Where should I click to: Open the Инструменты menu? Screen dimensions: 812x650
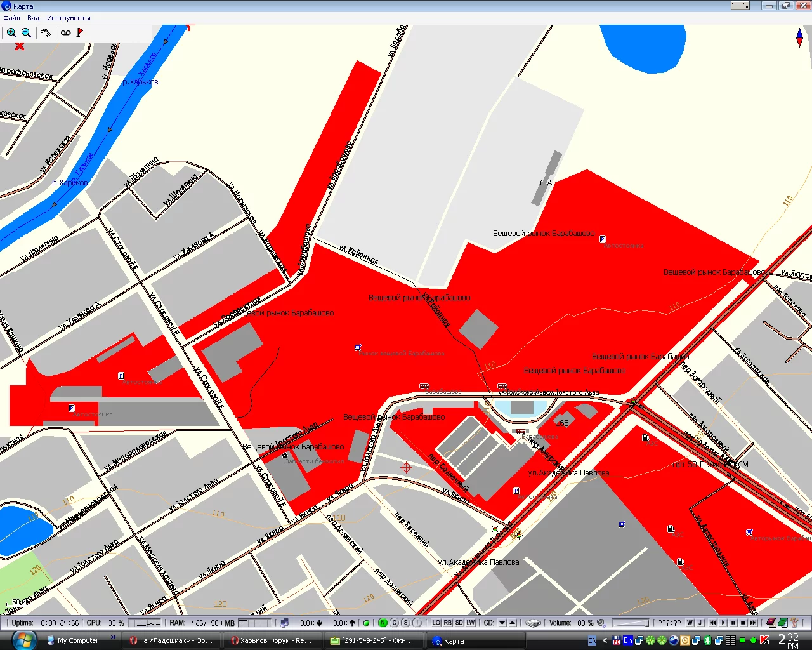69,18
